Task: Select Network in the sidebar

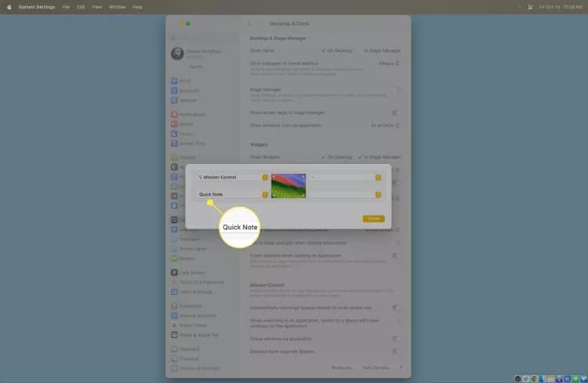Action: [x=183, y=100]
